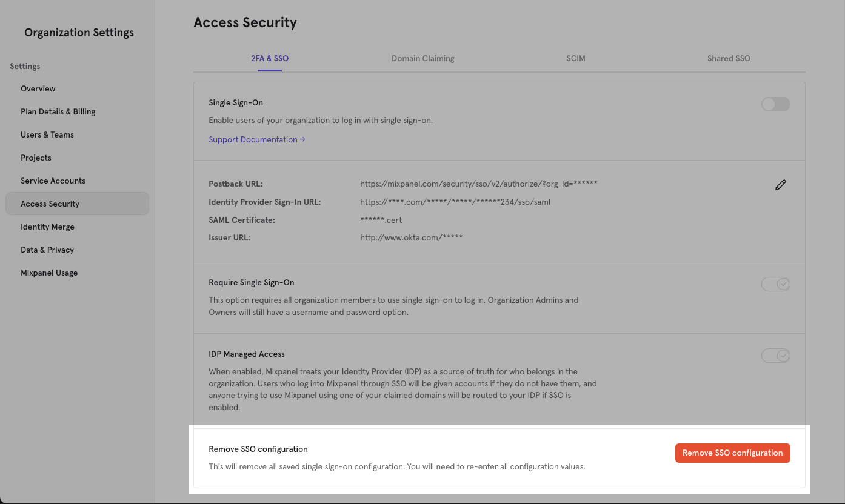The height and width of the screenshot is (504, 845).
Task: Switch to the Domain Claiming tab
Action: [422, 58]
